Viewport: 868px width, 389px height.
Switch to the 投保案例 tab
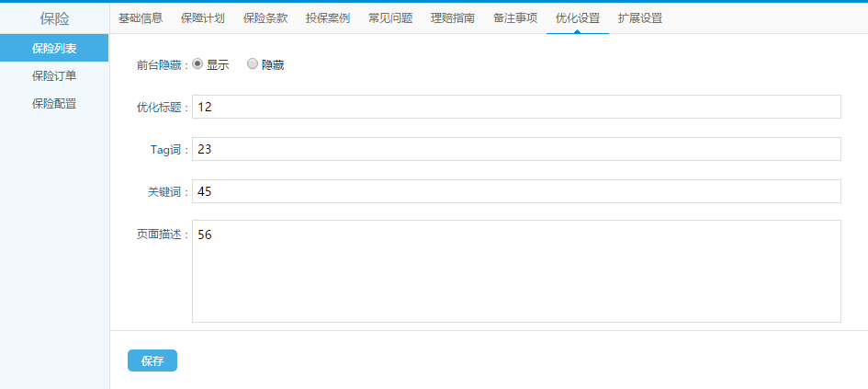[328, 18]
